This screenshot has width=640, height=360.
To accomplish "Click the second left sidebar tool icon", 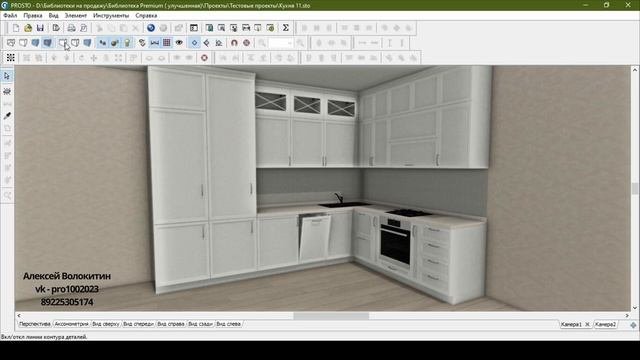I will coord(7,91).
